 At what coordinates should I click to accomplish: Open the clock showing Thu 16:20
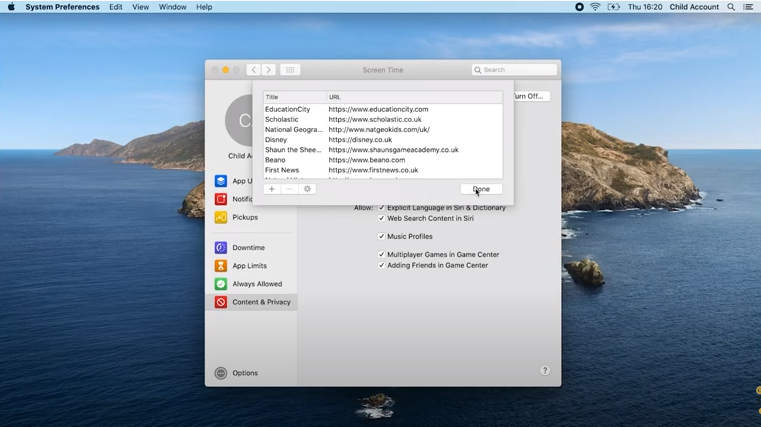[x=645, y=7]
